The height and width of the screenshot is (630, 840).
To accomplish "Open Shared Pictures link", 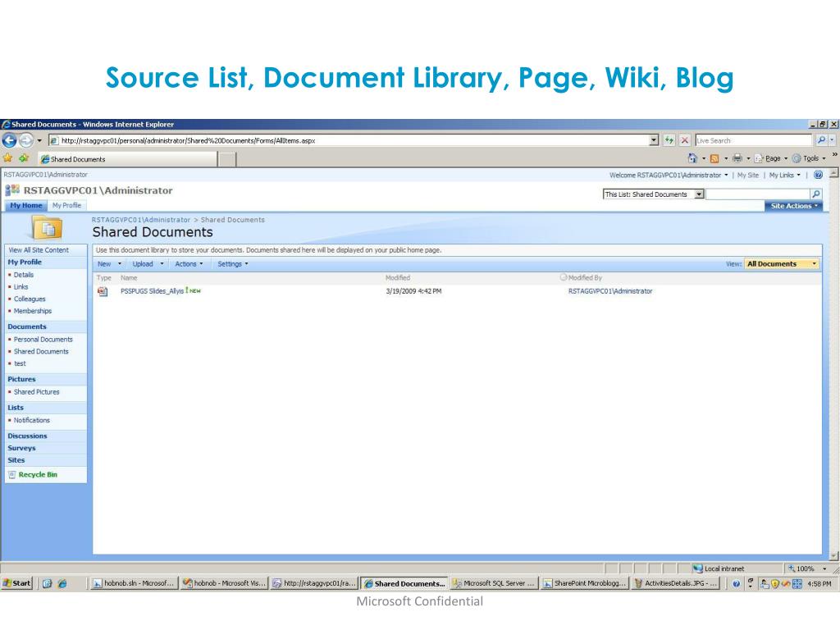I will pyautogui.click(x=36, y=392).
